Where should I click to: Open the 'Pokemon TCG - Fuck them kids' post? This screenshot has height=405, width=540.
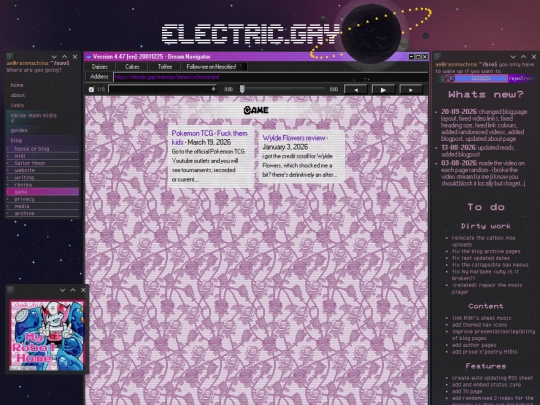(x=209, y=138)
